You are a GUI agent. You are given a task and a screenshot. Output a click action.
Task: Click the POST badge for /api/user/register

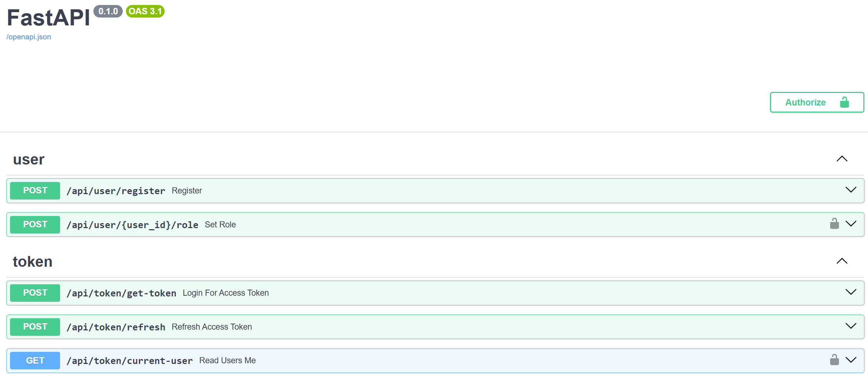click(x=35, y=191)
